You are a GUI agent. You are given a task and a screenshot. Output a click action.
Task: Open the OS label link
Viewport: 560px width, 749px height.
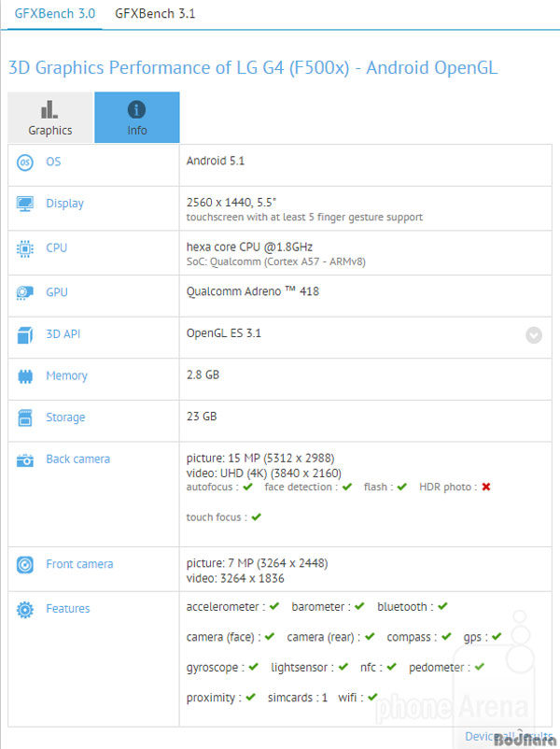tap(53, 162)
